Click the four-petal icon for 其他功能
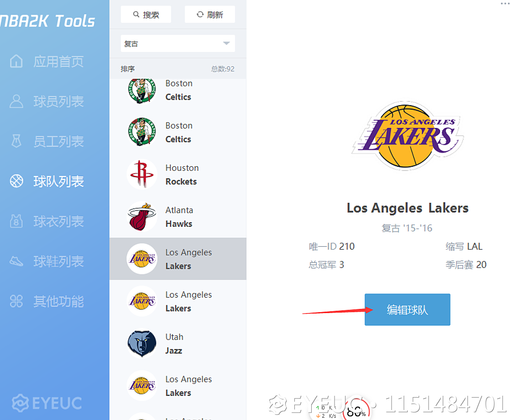 click(x=16, y=302)
